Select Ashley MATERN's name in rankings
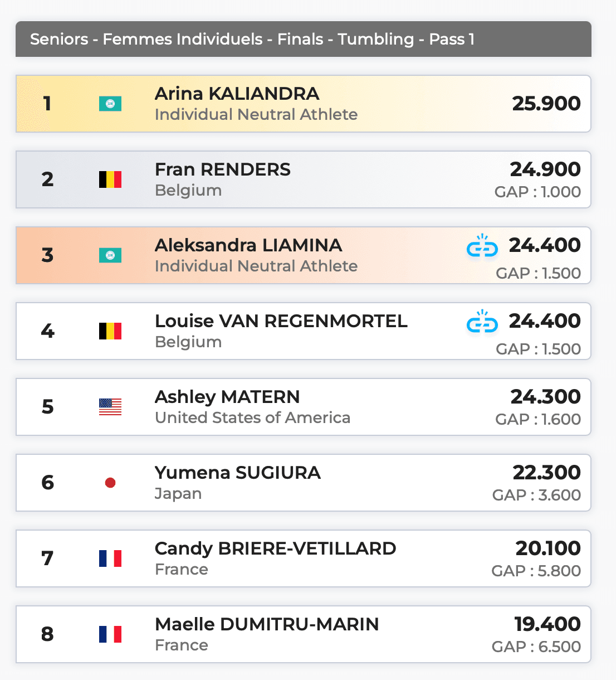The image size is (616, 680). 227,397
